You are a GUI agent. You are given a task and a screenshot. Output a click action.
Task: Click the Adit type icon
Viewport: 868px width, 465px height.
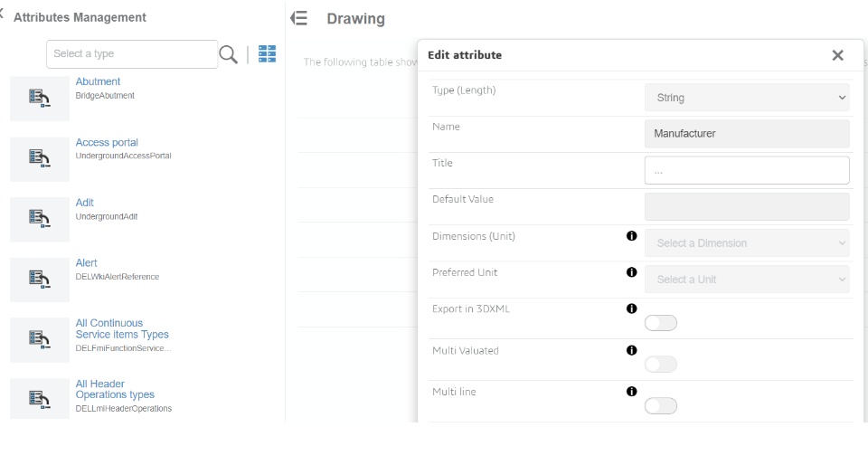click(x=40, y=219)
